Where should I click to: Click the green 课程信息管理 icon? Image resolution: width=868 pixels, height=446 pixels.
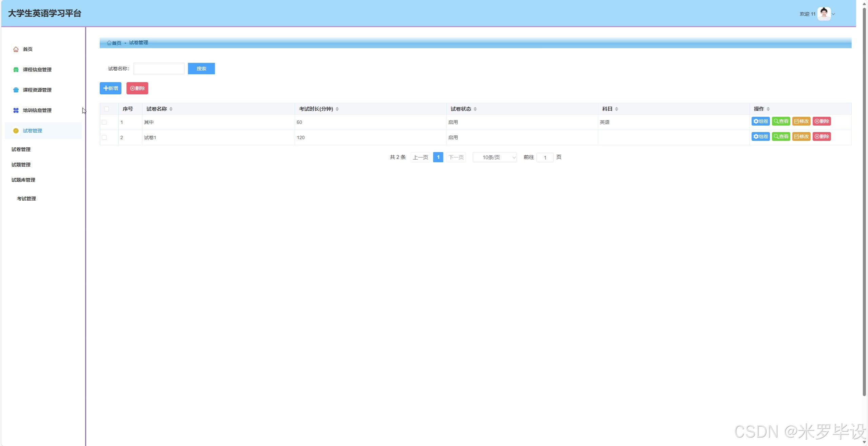tap(16, 70)
